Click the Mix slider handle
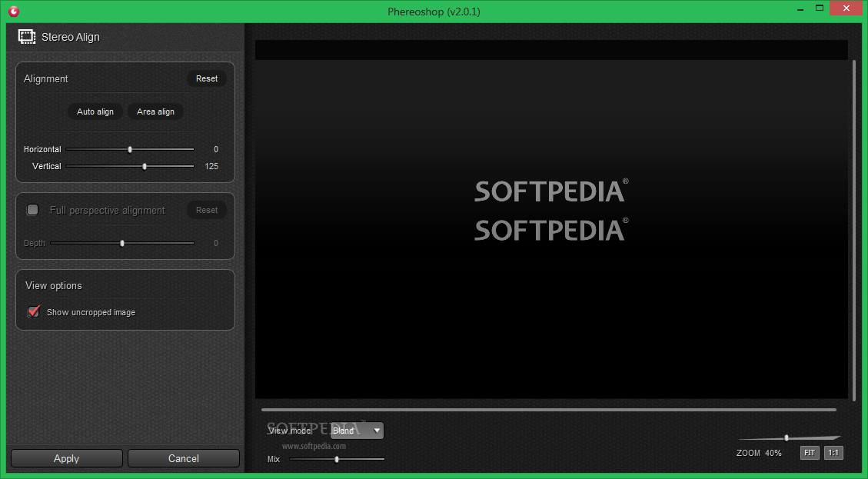 pyautogui.click(x=337, y=459)
